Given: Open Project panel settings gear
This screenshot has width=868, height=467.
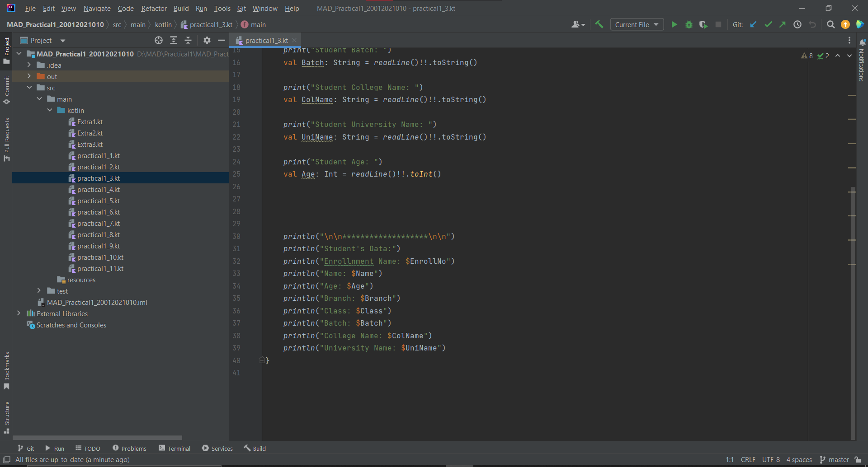Looking at the screenshot, I should (207, 41).
